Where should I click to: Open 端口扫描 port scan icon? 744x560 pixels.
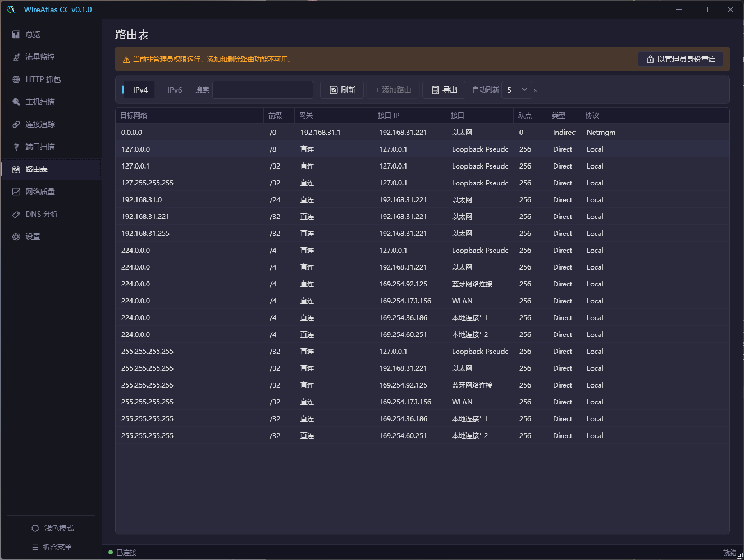click(16, 147)
